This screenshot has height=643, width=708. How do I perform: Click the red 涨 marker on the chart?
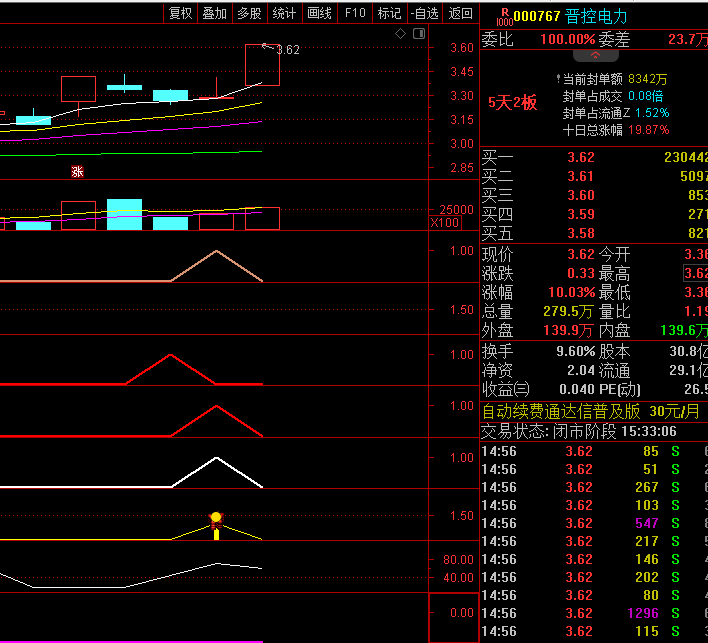click(x=77, y=171)
